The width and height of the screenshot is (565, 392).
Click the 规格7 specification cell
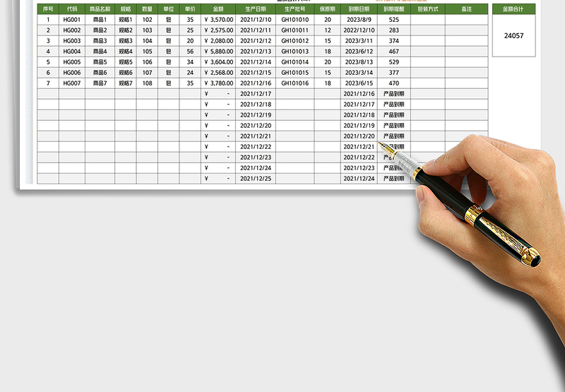click(126, 83)
